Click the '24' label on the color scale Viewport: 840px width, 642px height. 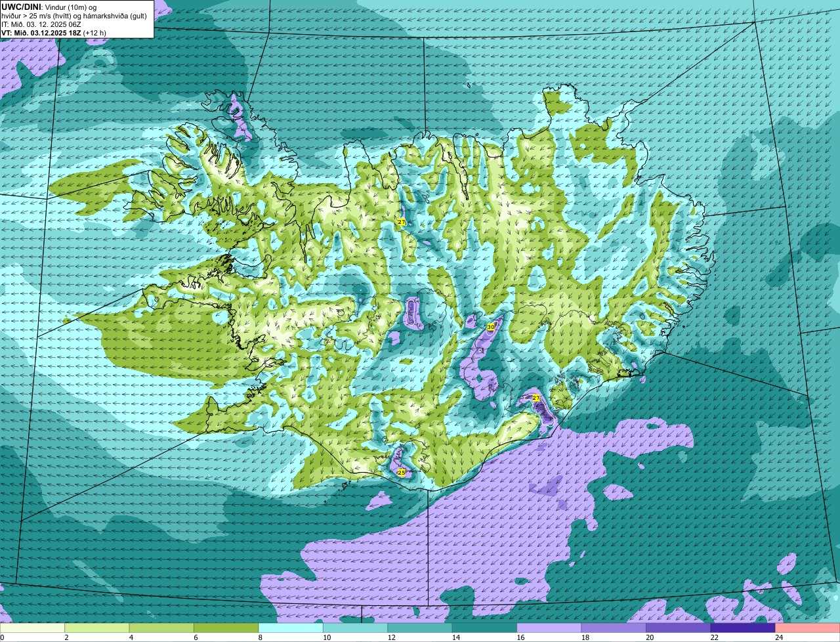(779, 637)
